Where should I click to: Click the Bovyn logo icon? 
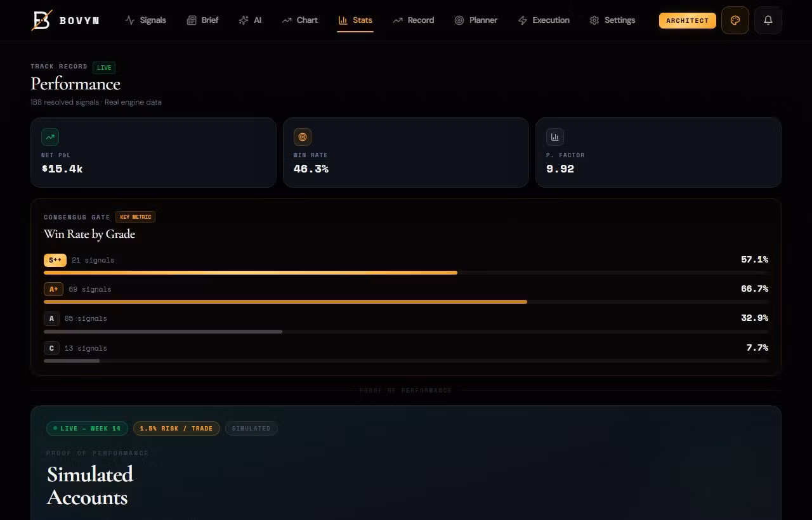pyautogui.click(x=41, y=20)
